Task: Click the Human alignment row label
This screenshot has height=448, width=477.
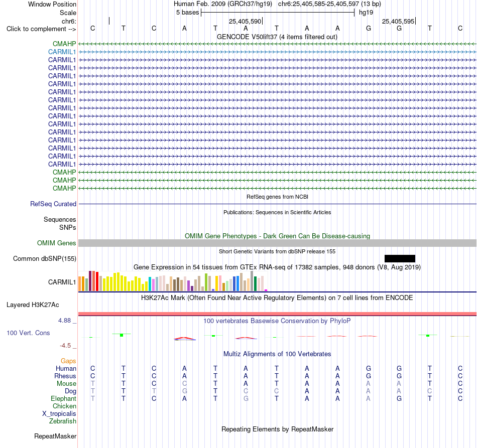Action: [x=66, y=368]
